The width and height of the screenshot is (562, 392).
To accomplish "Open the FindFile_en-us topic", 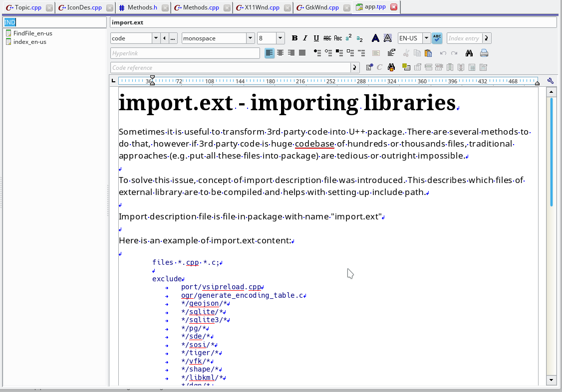I will [32, 33].
